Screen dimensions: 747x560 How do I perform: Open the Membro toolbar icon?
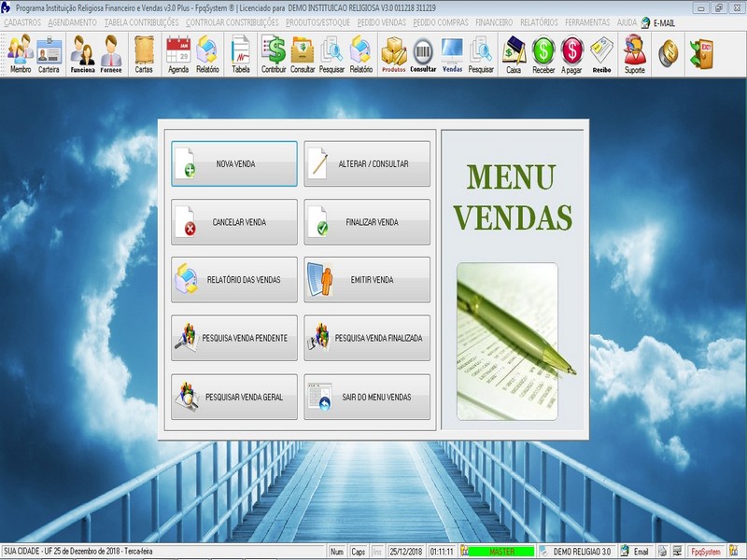(x=21, y=54)
